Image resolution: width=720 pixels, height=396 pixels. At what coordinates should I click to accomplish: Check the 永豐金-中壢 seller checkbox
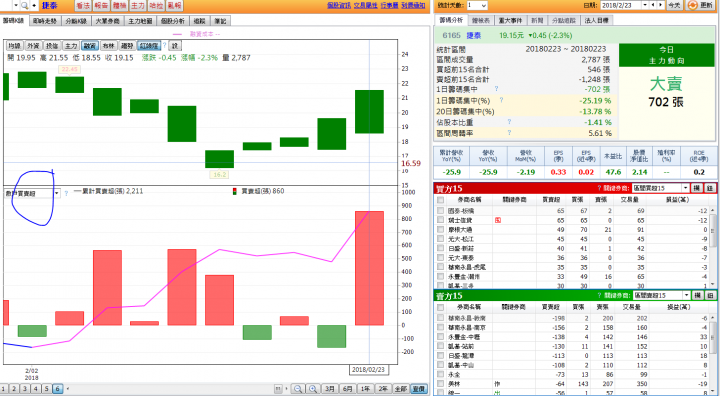(x=441, y=337)
